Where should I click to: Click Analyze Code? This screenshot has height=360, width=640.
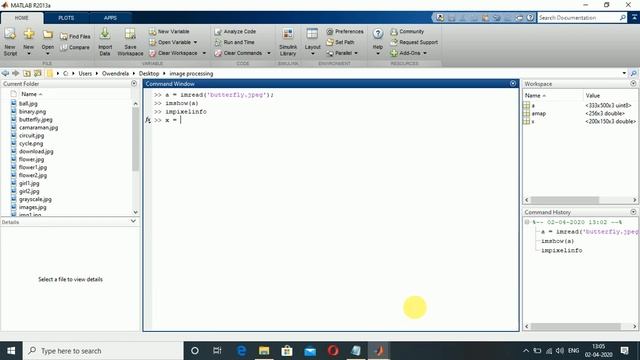tap(236, 31)
